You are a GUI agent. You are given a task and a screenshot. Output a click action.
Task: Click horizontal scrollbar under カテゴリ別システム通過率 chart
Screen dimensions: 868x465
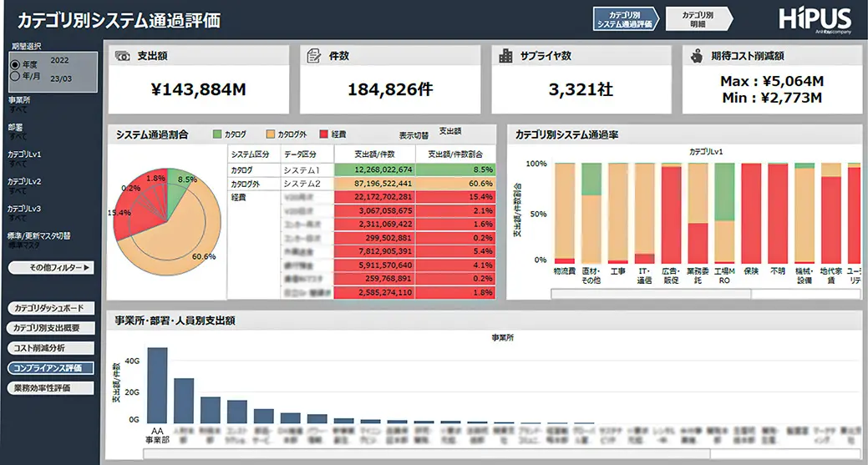click(707, 295)
